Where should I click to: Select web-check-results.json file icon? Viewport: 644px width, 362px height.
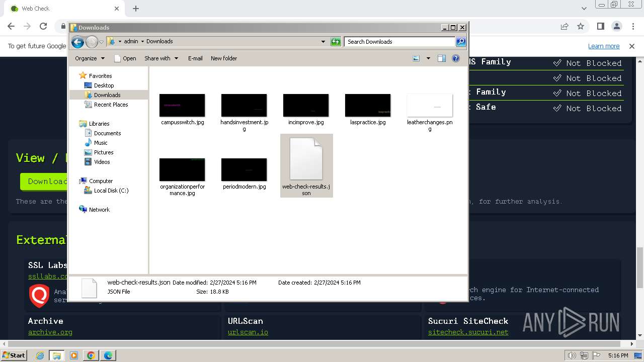point(306,158)
